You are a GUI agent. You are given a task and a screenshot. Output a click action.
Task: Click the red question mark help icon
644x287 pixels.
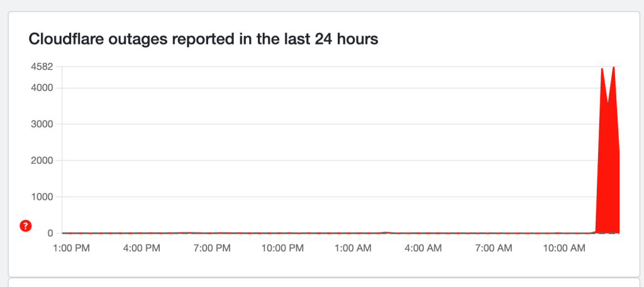click(x=26, y=226)
